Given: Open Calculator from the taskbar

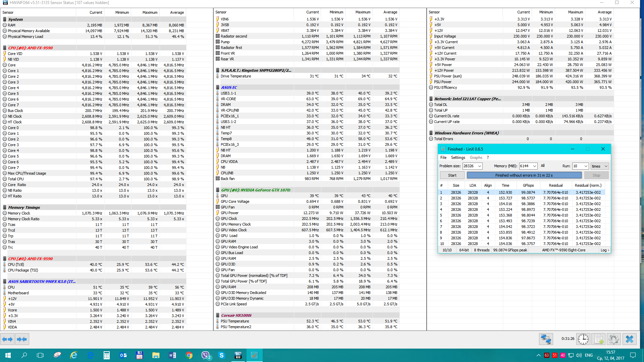Looking at the screenshot, I should point(107,355).
